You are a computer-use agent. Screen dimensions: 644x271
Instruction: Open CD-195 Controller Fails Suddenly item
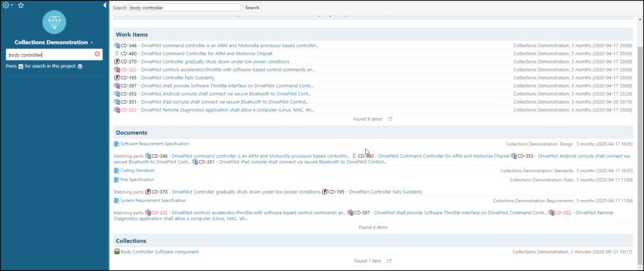(x=178, y=77)
